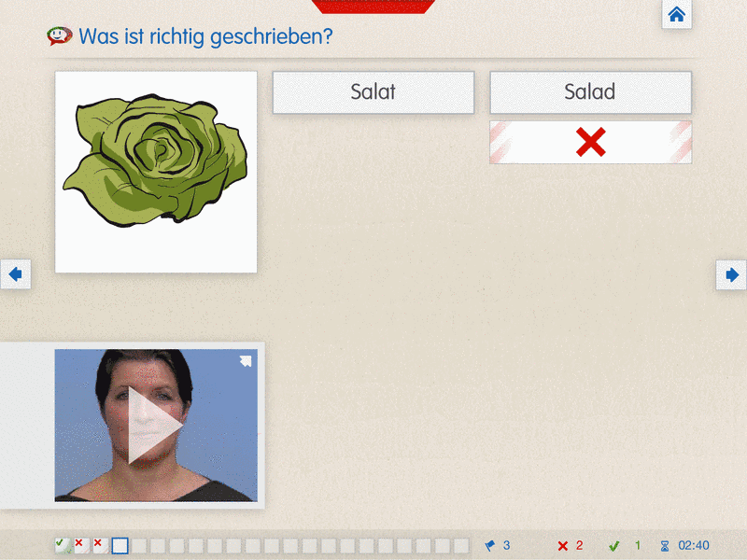Click the red X feedback box under Salad
The image size is (747, 560).
[590, 142]
